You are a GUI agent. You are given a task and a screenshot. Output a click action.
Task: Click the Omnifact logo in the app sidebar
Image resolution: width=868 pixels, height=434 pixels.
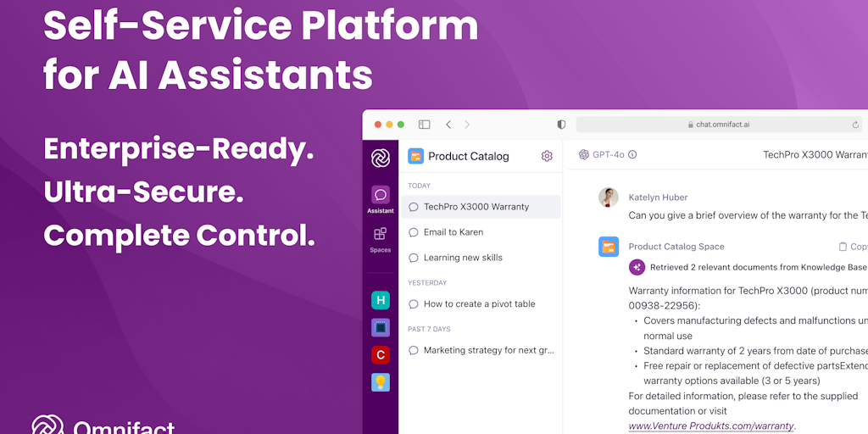[x=381, y=158]
